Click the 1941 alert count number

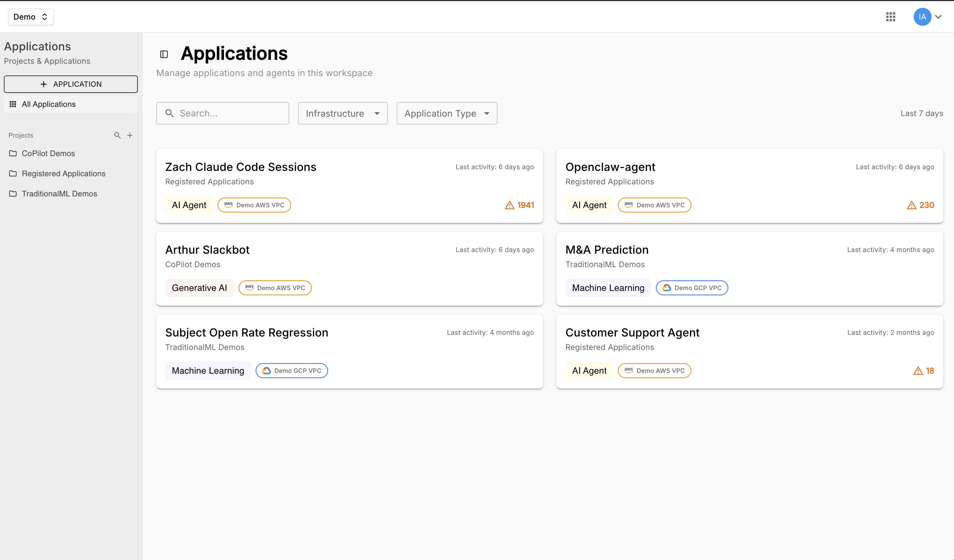point(525,205)
